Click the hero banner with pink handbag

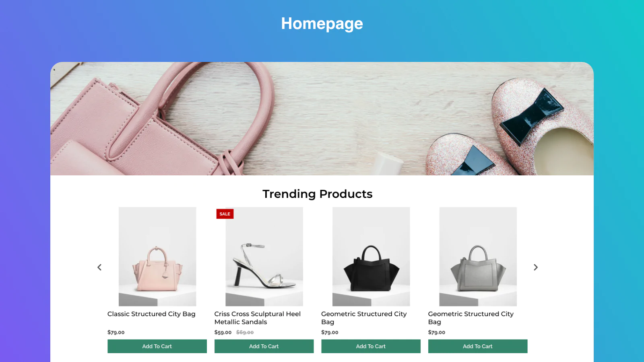[322, 119]
